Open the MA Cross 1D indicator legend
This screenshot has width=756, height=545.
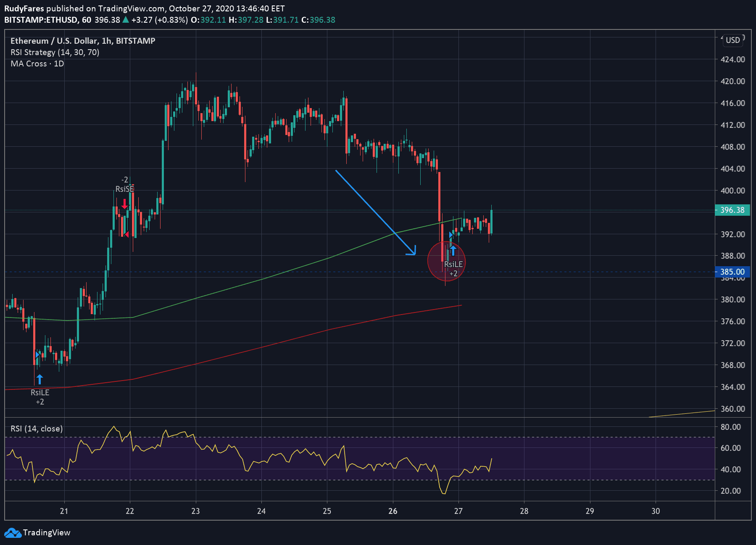37,63
